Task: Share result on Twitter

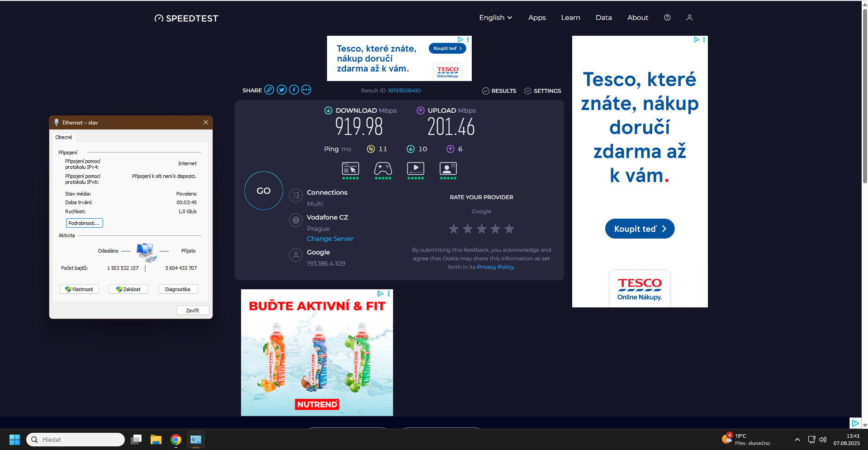Action: coord(282,90)
